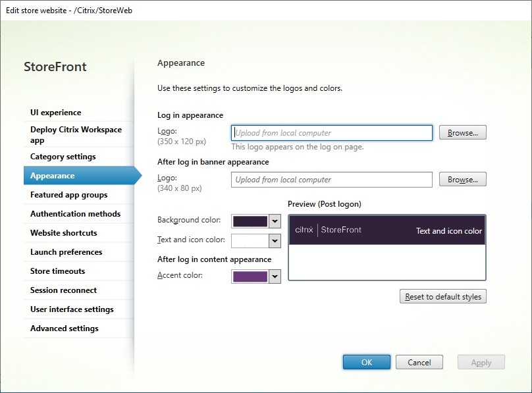Open the Text and icon color dropdown

275,241
